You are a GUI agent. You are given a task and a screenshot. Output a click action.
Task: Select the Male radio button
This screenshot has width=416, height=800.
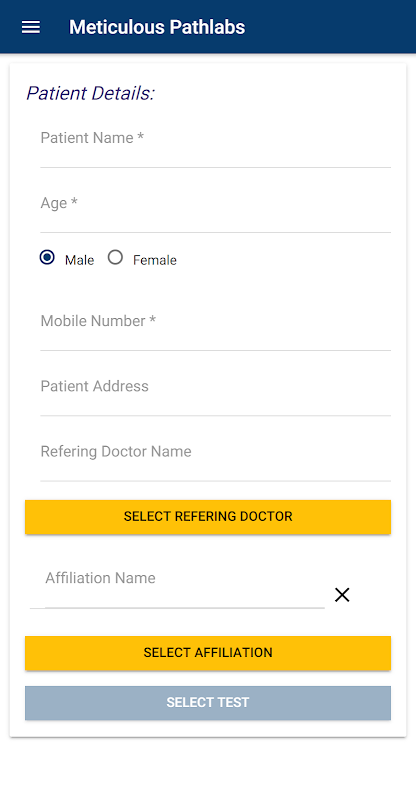(47, 258)
